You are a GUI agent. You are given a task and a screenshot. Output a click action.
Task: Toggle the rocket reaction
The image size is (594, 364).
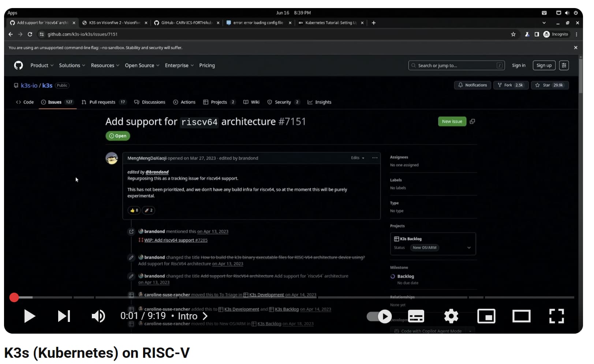point(148,210)
